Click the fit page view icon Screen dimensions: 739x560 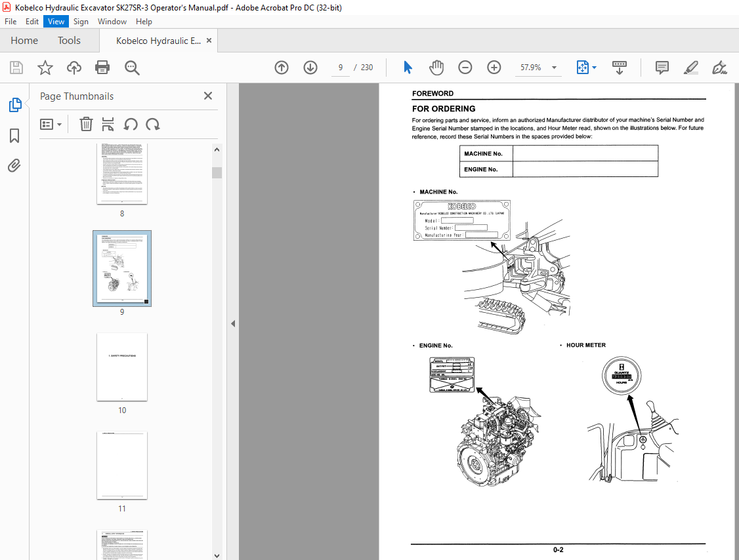click(583, 68)
